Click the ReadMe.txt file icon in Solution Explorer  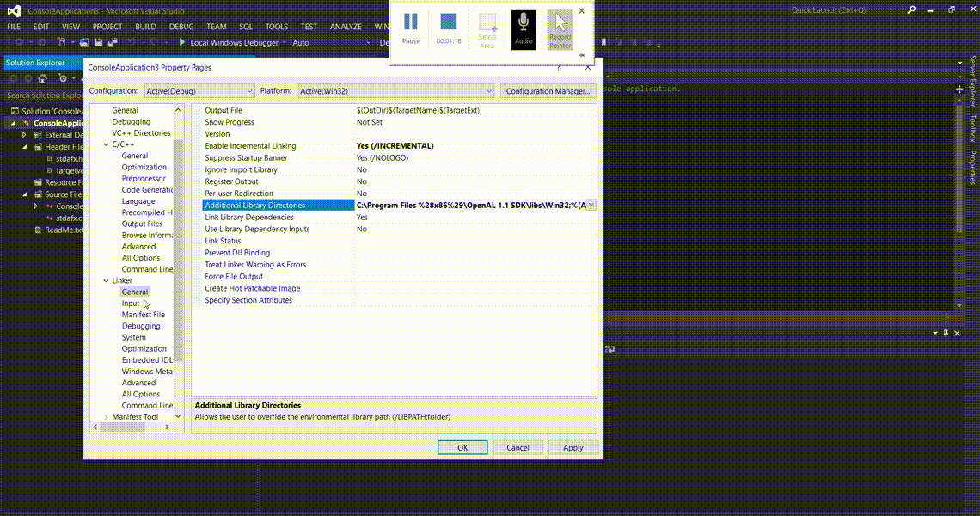(x=38, y=230)
